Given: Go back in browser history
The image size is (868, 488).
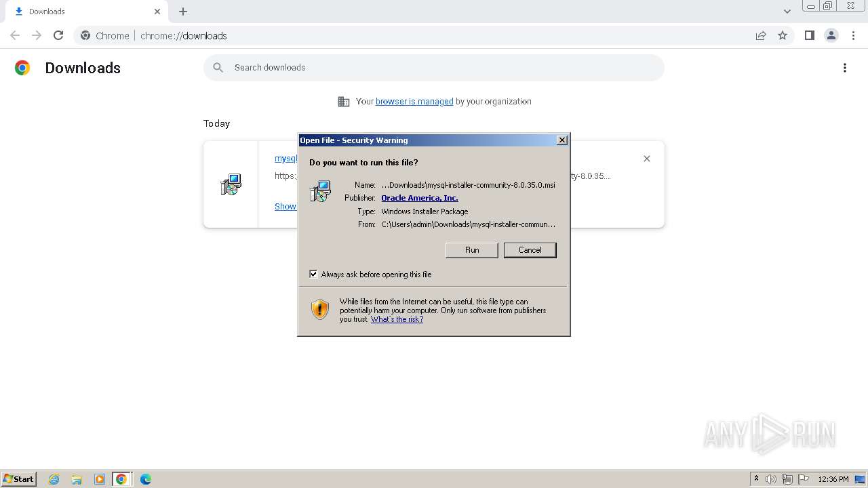Looking at the screenshot, I should coord(15,35).
